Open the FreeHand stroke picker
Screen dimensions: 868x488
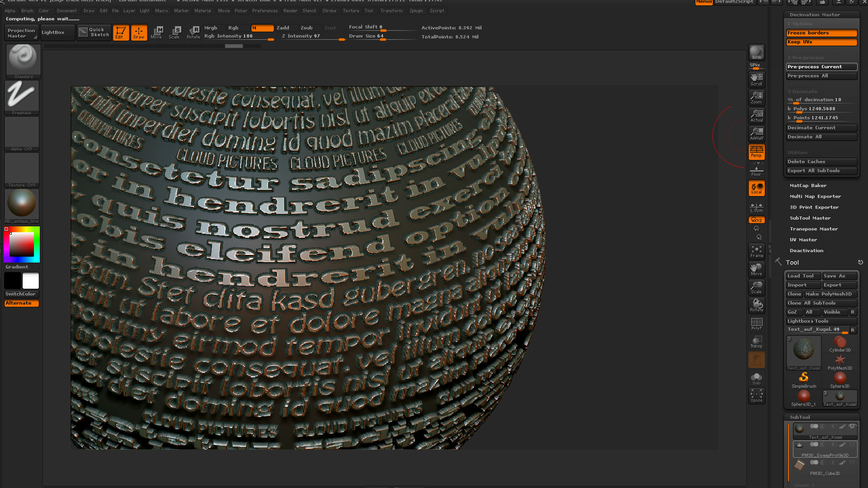[x=22, y=98]
